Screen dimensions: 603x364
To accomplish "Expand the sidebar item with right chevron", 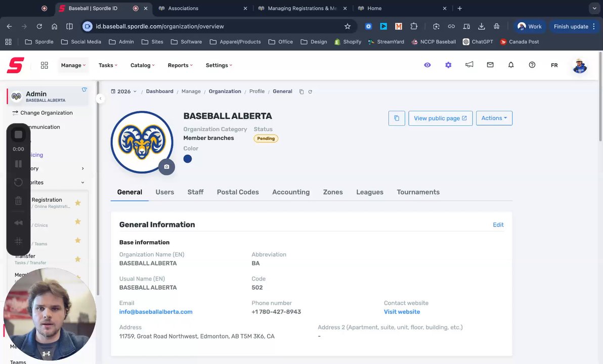I will [82, 168].
